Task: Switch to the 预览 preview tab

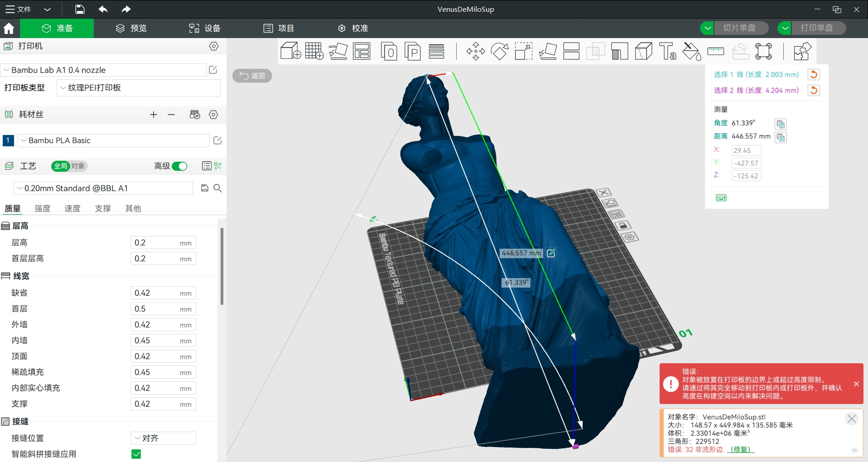Action: point(131,28)
